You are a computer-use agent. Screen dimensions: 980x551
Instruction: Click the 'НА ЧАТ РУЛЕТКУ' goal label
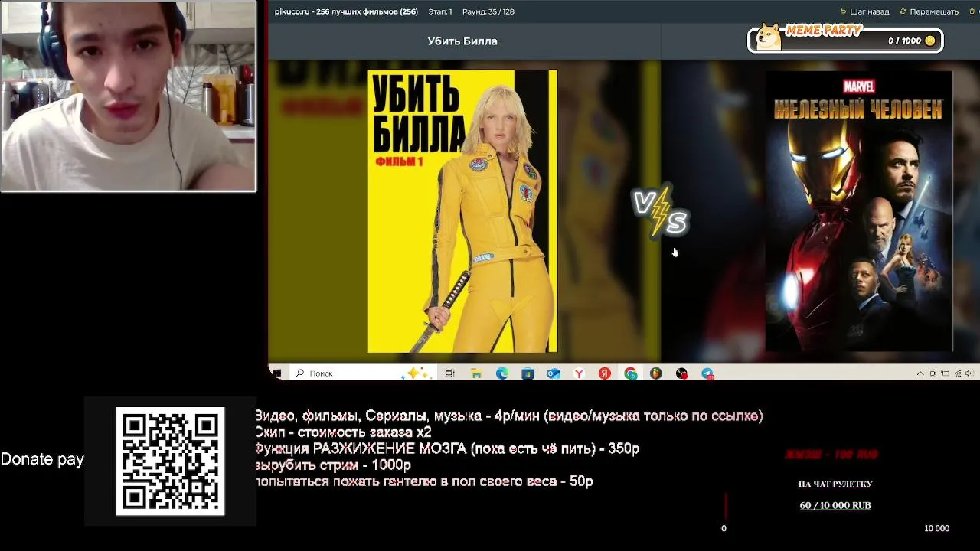point(835,484)
